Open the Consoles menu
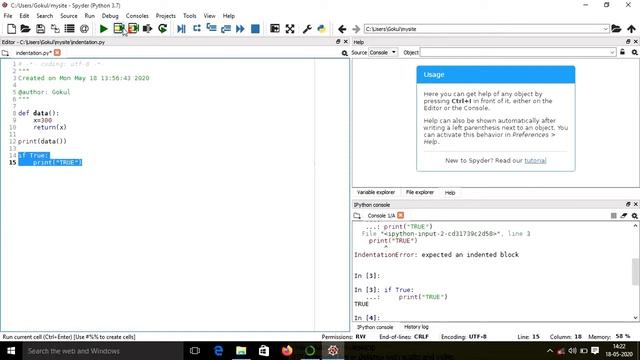The image size is (640, 360). click(137, 16)
